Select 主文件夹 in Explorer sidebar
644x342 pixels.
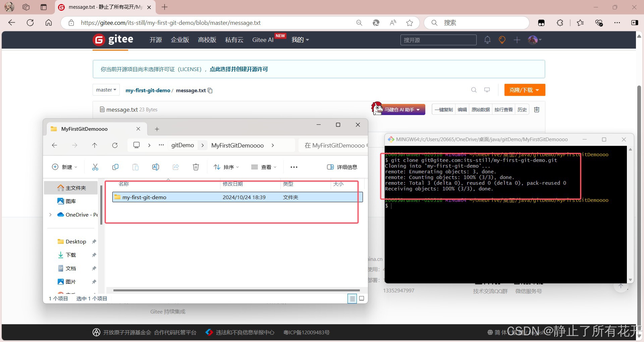71,188
